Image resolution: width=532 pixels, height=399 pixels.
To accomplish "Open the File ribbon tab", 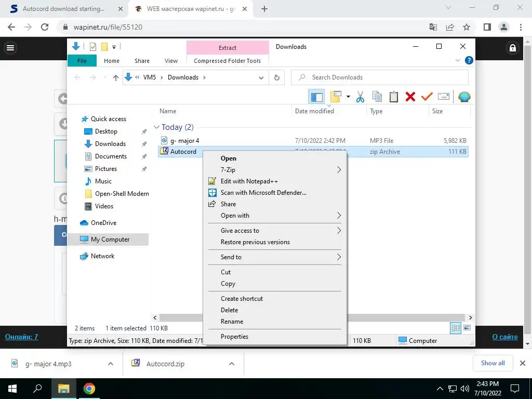I will [x=82, y=61].
